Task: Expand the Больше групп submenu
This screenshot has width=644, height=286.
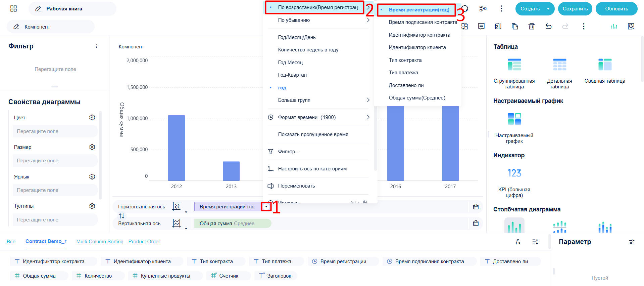Action: coord(319,100)
